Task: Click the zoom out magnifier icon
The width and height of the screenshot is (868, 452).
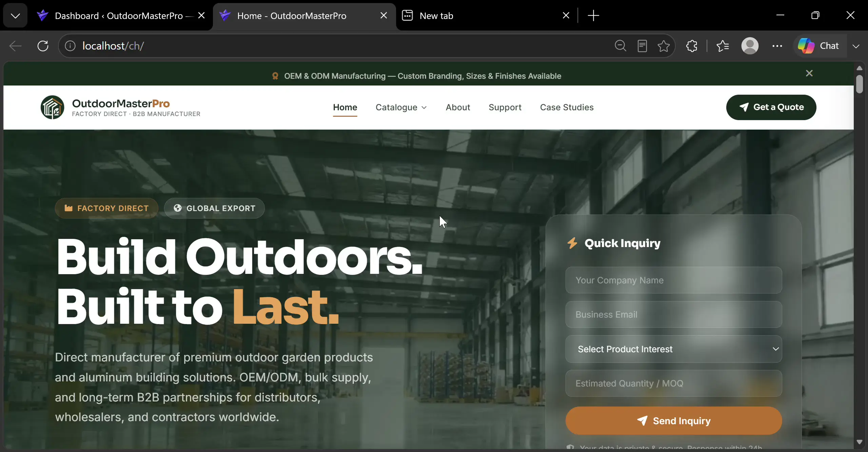Action: (x=620, y=46)
